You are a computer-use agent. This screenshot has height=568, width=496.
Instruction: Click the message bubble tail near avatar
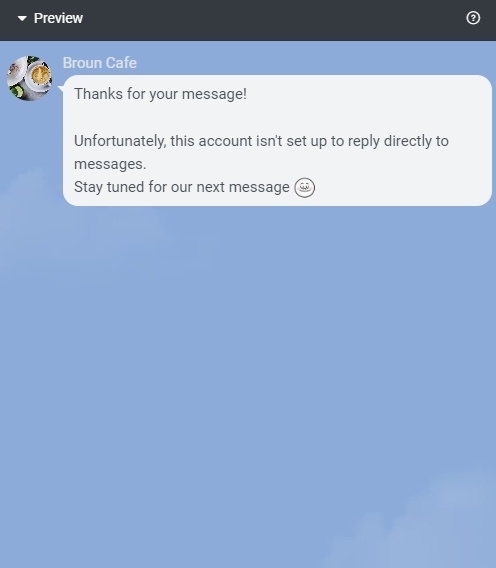coord(60,87)
